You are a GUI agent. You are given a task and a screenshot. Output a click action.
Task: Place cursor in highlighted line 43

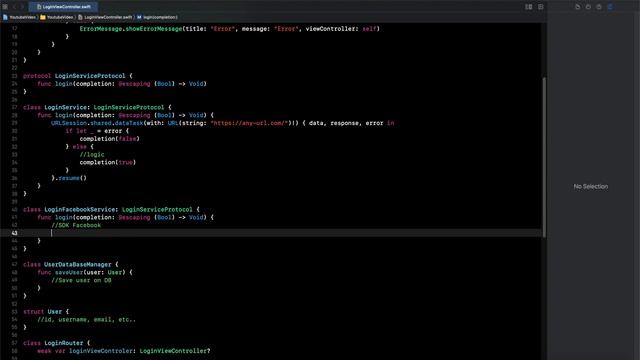coord(271,233)
